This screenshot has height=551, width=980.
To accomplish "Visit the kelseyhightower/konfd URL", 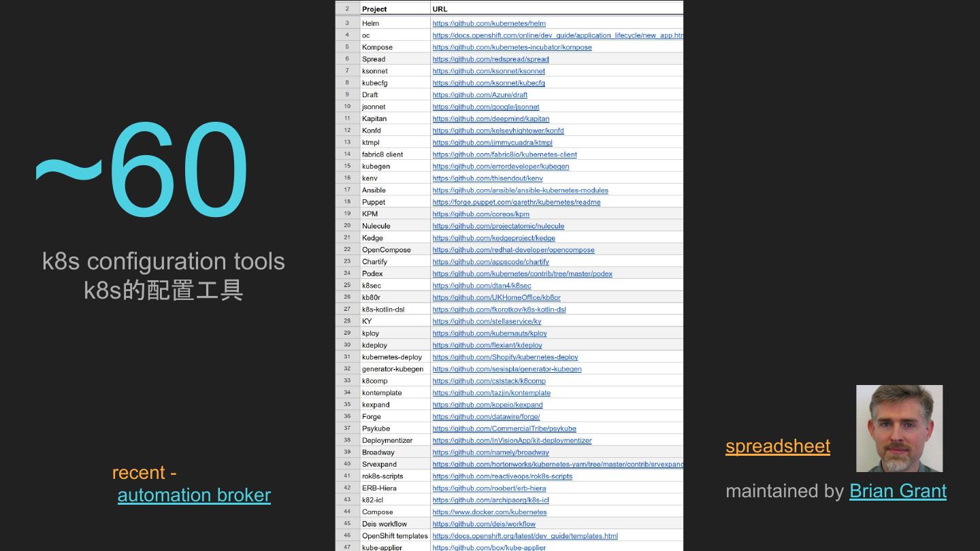I will coord(498,131).
